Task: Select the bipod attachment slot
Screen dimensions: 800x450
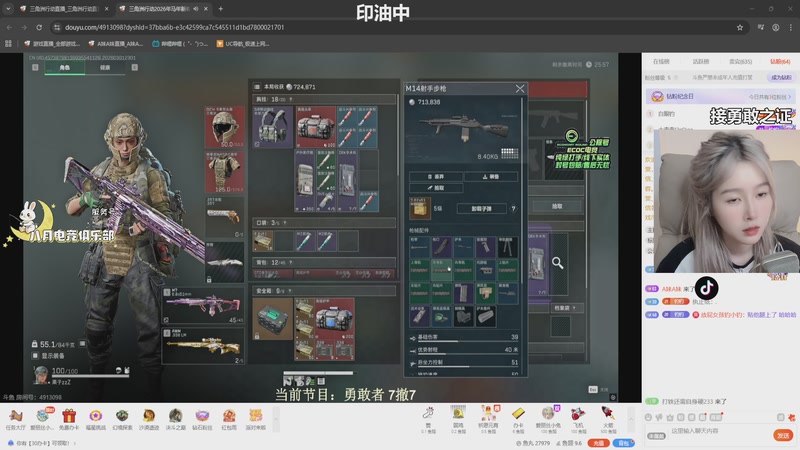Action: point(508,247)
